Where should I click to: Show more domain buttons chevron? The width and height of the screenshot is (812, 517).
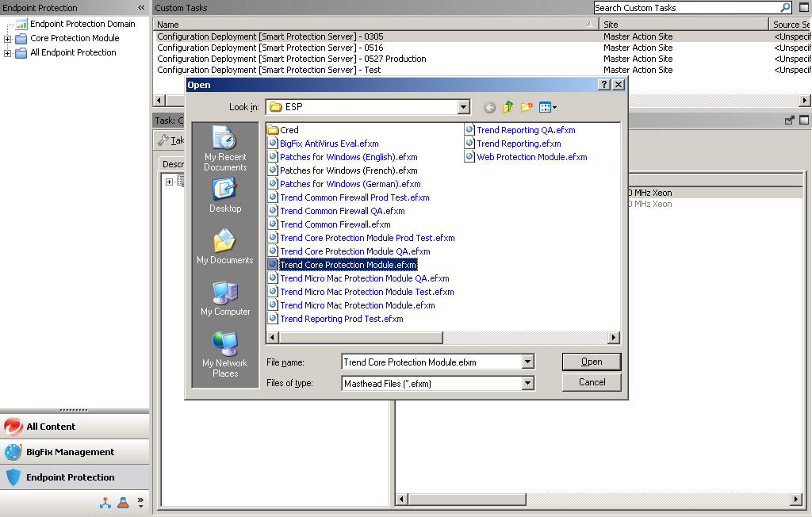point(140,502)
